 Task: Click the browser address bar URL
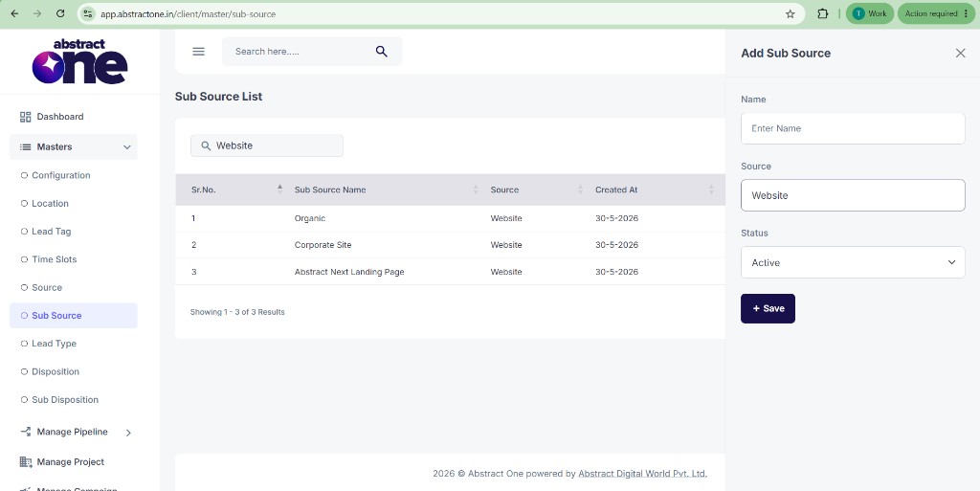189,13
